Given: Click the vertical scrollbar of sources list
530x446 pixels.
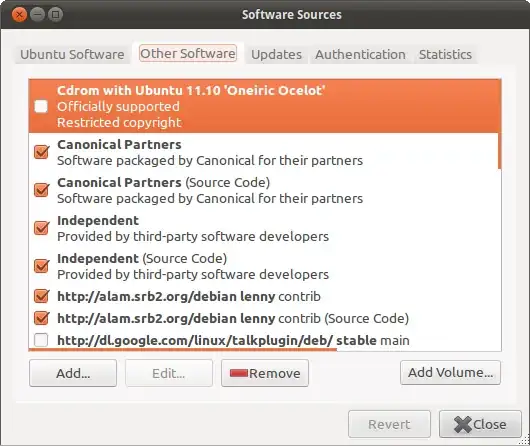Looking at the screenshot, I should pos(499,124).
